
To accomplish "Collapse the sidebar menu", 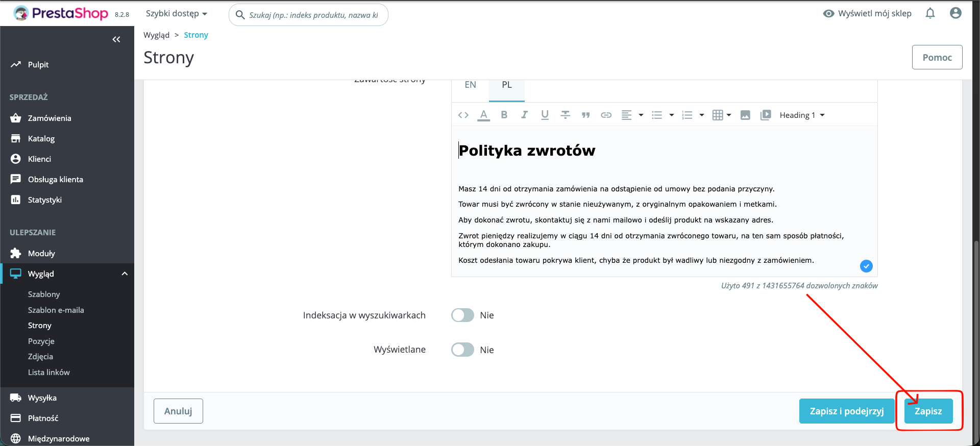I will point(116,39).
